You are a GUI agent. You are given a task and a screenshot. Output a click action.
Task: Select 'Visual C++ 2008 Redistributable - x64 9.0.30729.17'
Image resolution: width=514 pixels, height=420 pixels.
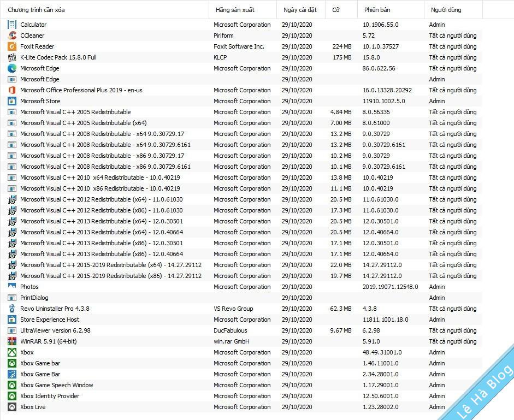pyautogui.click(x=102, y=134)
